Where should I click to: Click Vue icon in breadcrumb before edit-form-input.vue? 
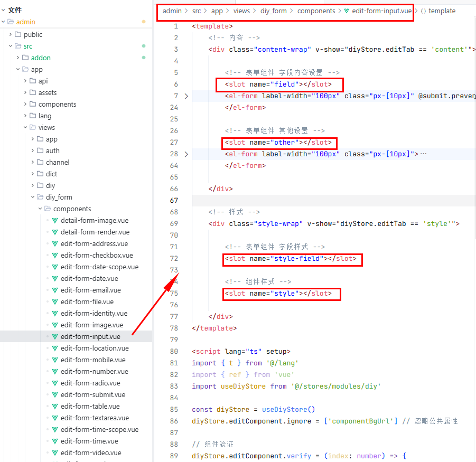pyautogui.click(x=347, y=11)
